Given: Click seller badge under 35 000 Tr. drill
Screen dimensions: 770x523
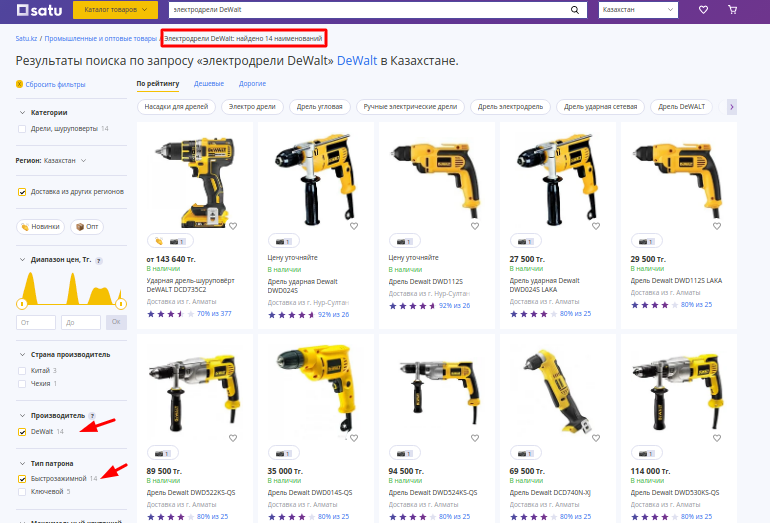Looking at the screenshot, I should point(283,453).
